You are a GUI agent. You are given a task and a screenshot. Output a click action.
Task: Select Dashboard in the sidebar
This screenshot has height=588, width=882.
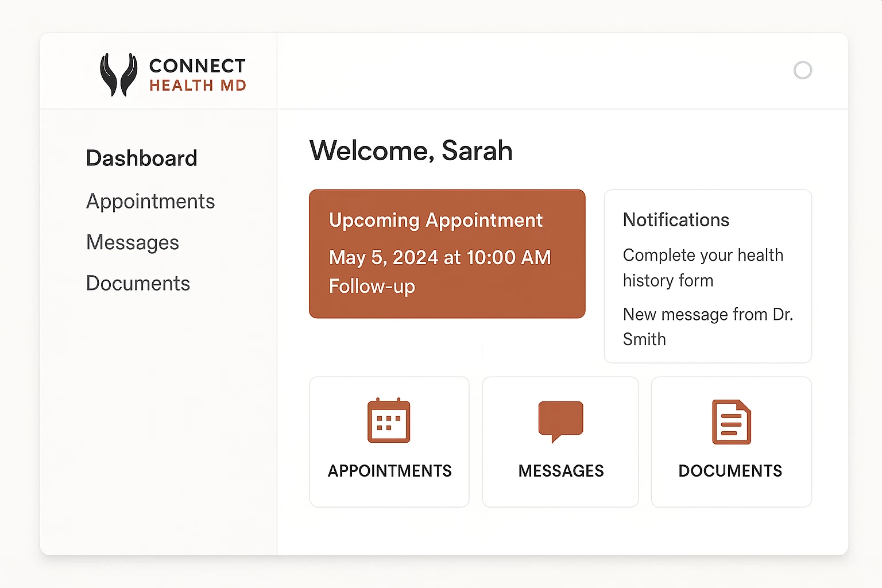(x=141, y=158)
